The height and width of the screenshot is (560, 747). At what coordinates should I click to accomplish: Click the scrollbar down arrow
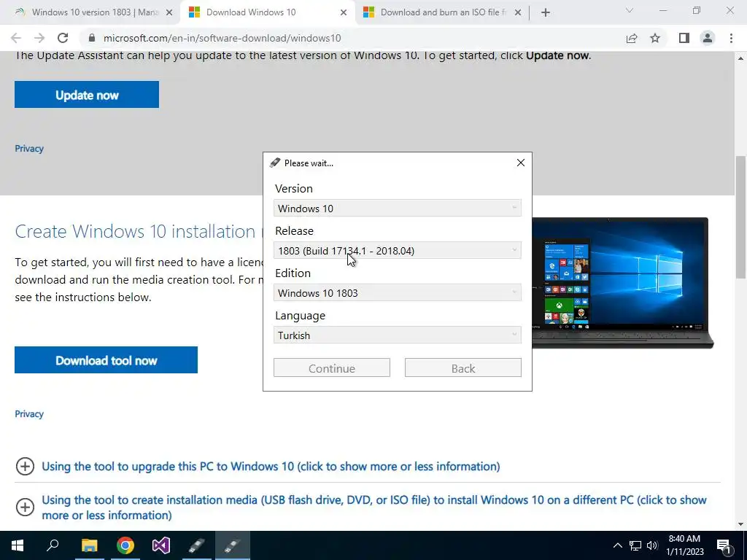(x=741, y=524)
